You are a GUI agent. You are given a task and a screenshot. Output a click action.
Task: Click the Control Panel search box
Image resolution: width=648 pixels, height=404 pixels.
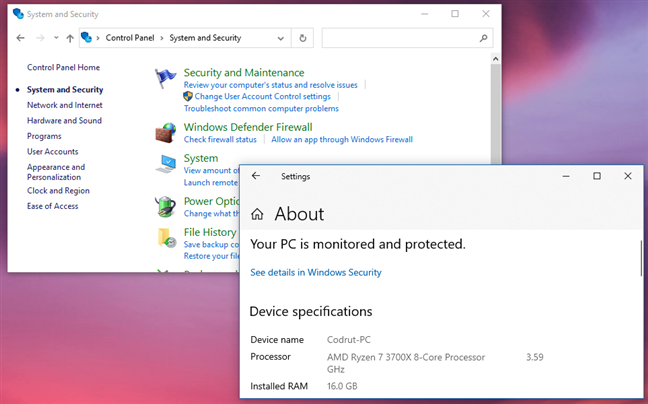[x=407, y=38]
